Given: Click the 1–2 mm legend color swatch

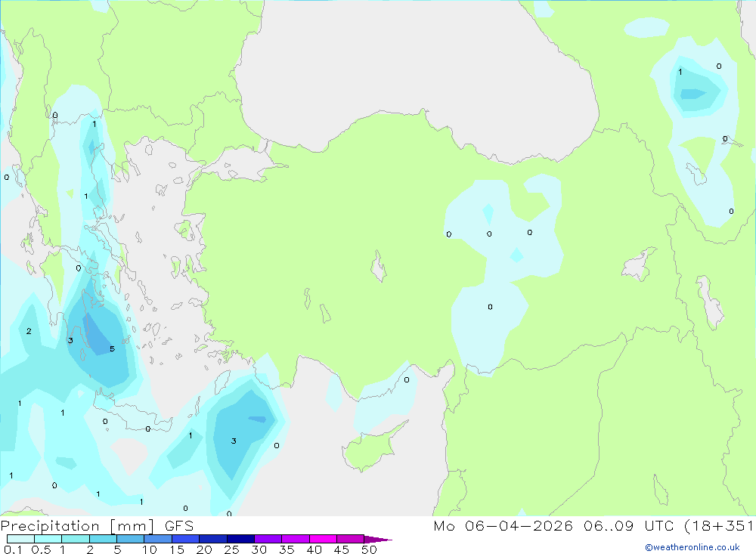Looking at the screenshot, I should click(76, 539).
